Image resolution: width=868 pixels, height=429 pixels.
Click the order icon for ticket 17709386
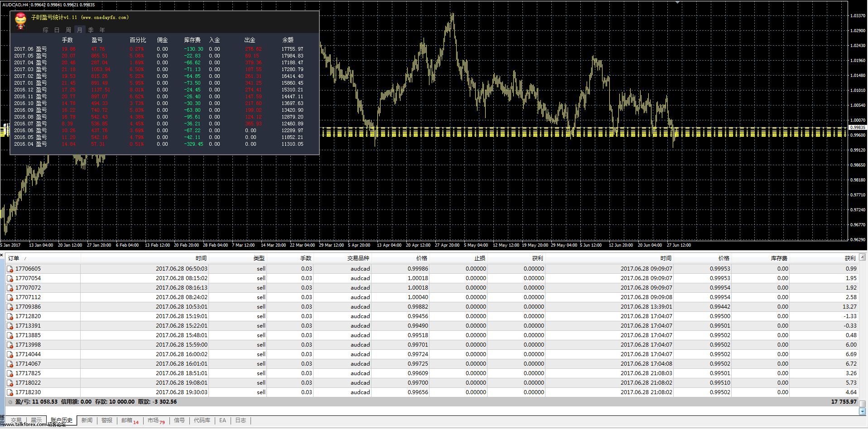click(x=10, y=307)
